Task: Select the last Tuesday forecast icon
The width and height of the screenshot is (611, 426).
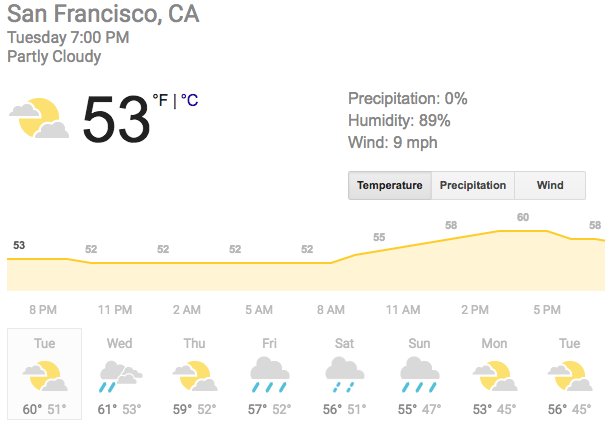Action: tap(570, 376)
